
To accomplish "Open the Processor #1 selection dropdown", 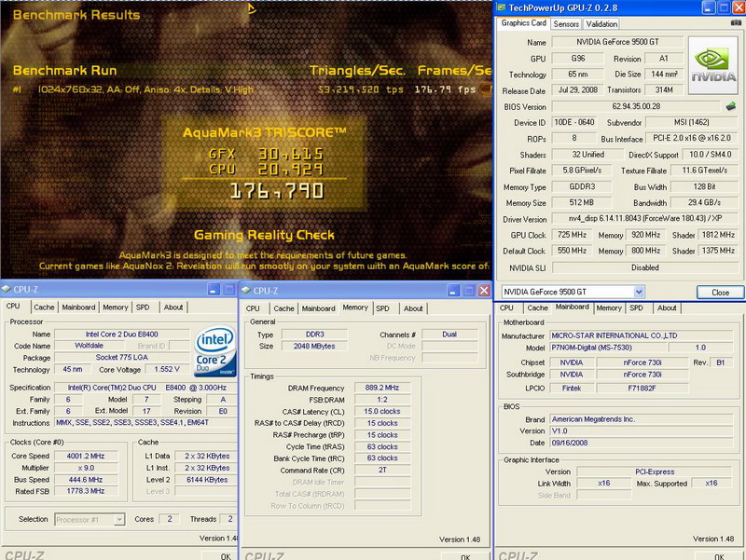I will click(x=120, y=520).
